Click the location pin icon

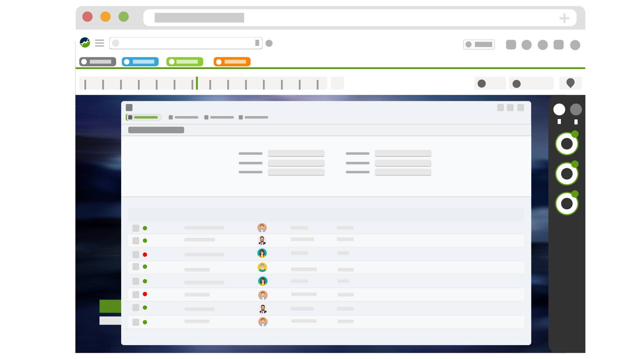click(570, 83)
